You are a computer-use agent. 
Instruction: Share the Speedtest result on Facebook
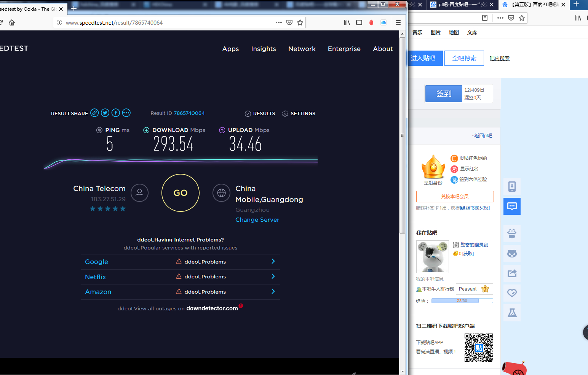tap(116, 113)
